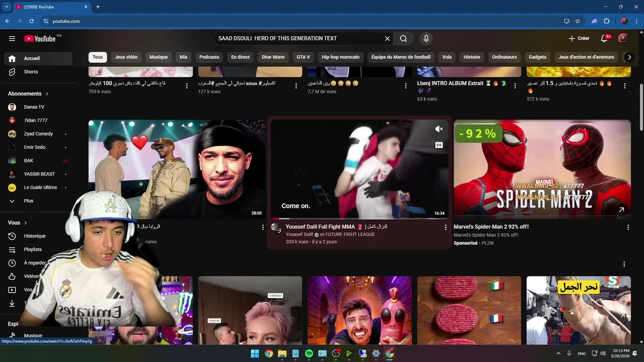This screenshot has width=644, height=362.
Task: Open the burger patties flags Shorts thumbnail
Action: [469, 310]
